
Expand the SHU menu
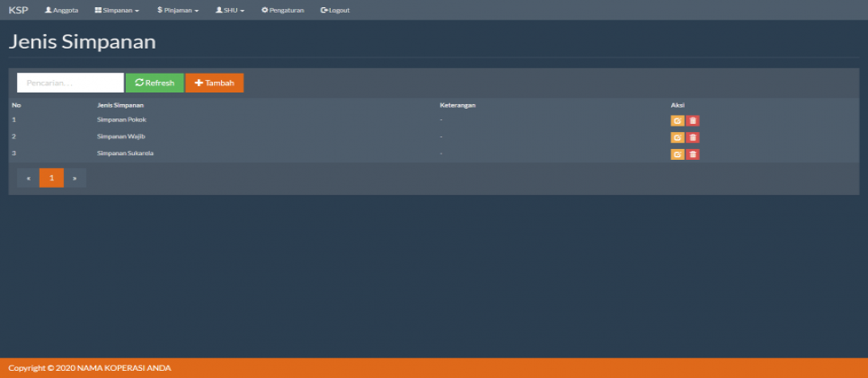pyautogui.click(x=230, y=10)
